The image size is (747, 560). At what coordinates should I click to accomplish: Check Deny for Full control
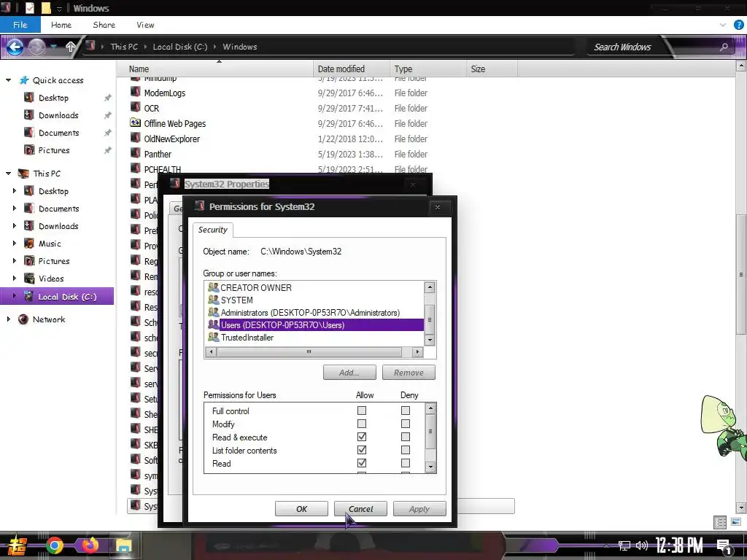point(406,411)
